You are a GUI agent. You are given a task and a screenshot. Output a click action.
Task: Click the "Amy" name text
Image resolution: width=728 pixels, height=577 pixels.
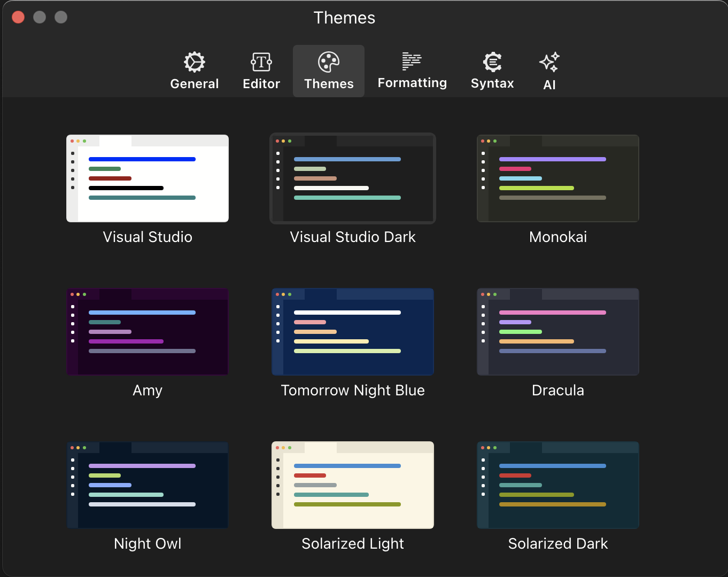[148, 391]
